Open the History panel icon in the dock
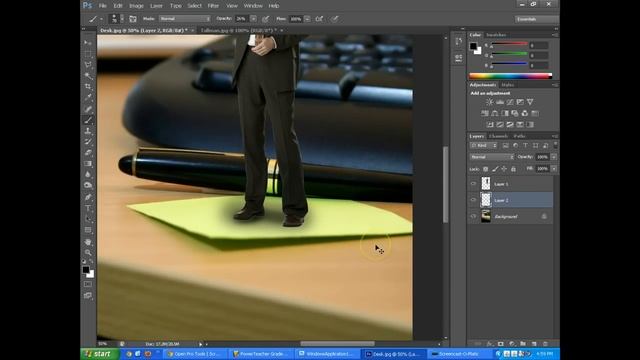Screen dimensions: 640x360 (459, 42)
